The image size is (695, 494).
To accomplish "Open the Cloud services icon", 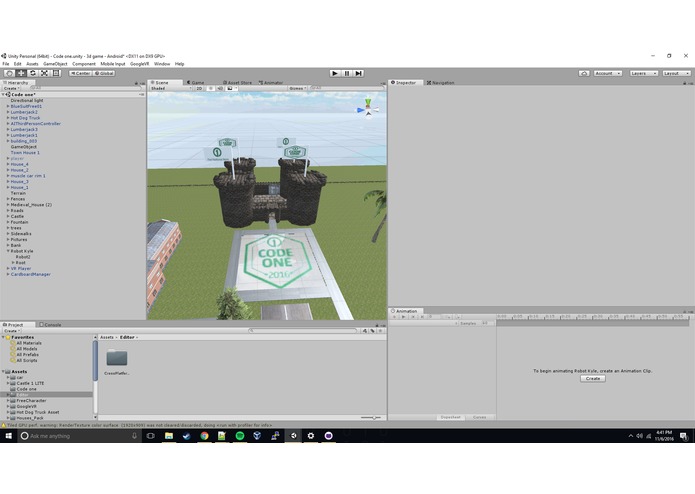I will (x=584, y=73).
